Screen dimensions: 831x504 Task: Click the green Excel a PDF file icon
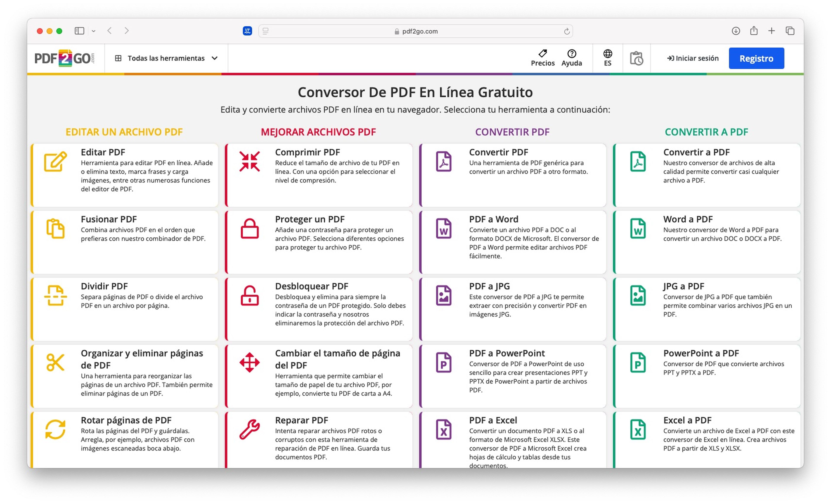tap(638, 430)
